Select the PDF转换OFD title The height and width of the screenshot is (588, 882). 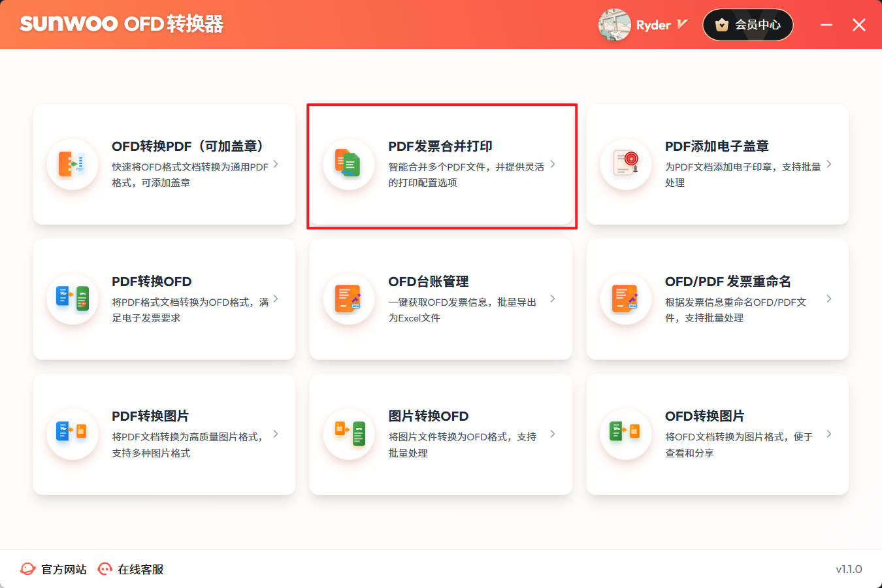click(152, 282)
